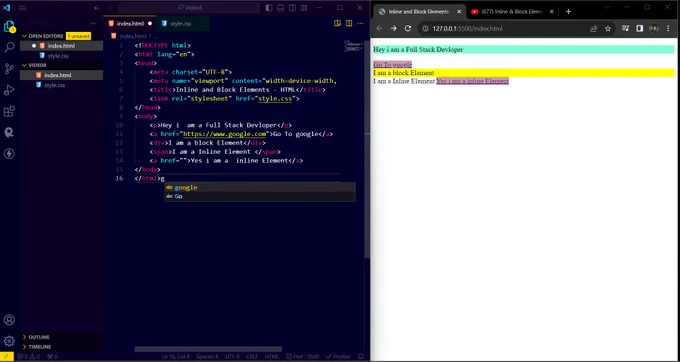
Task: Toggle the primary sidebar layout icon
Action: pyautogui.click(x=269, y=8)
